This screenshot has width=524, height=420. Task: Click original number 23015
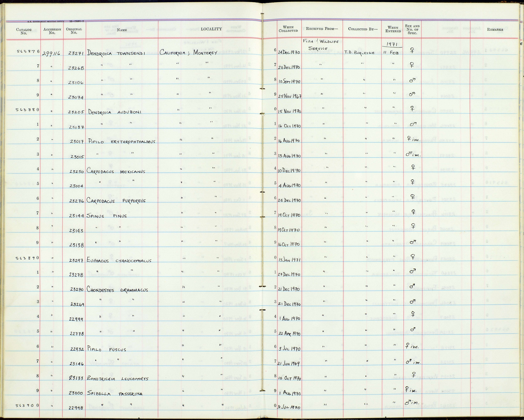click(x=77, y=157)
